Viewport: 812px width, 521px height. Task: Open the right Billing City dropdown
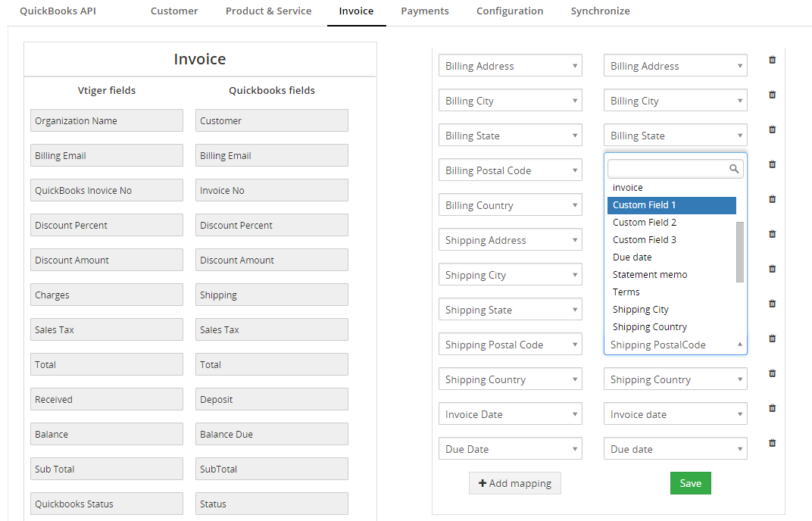click(x=676, y=101)
